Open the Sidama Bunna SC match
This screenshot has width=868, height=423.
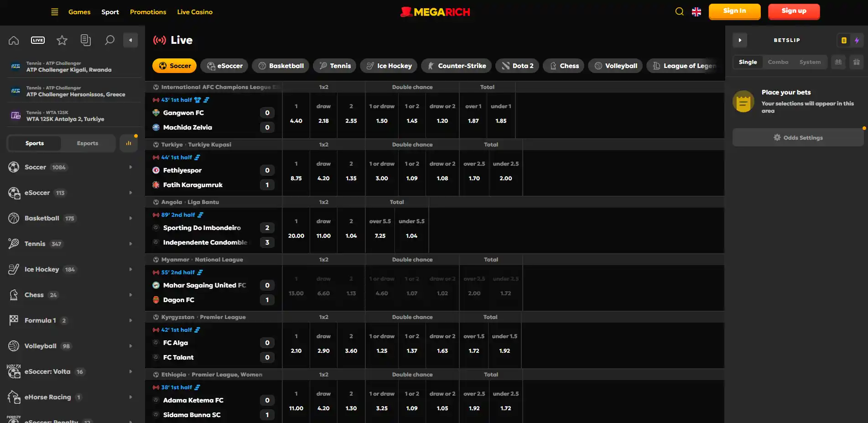(192, 415)
